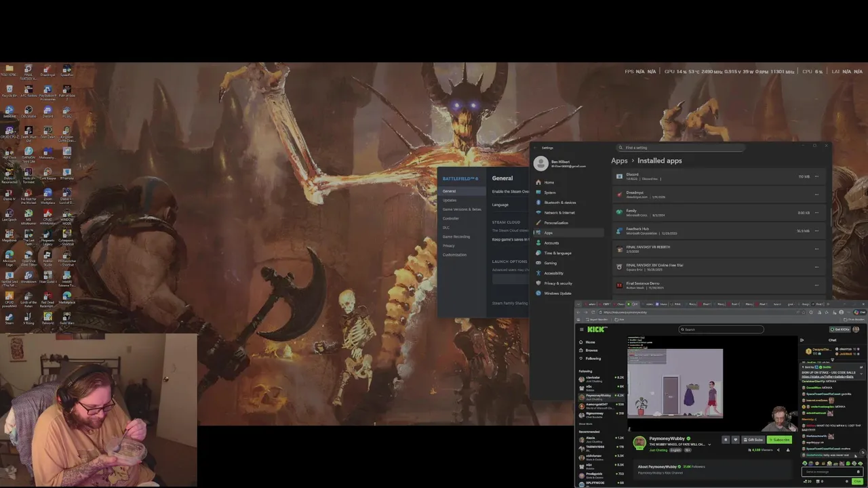Select DLC in Battlefield 6 properties

461,228
